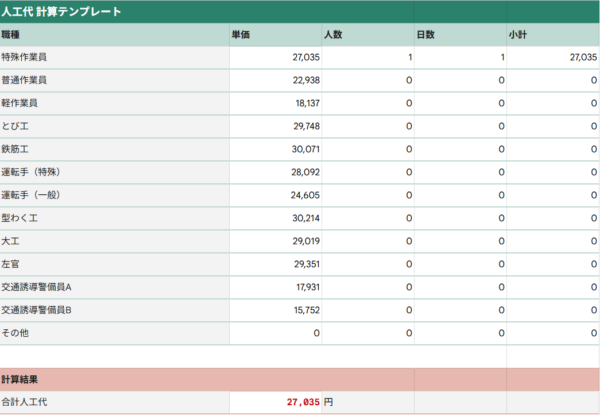Image resolution: width=600 pixels, height=415 pixels.
Task: Select the 小計 column header
Action: [x=552, y=35]
